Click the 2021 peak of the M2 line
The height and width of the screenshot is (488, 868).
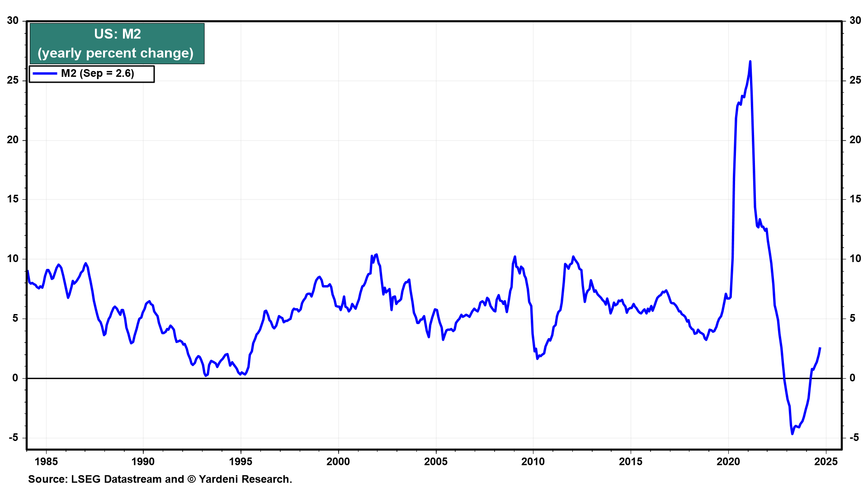point(750,61)
